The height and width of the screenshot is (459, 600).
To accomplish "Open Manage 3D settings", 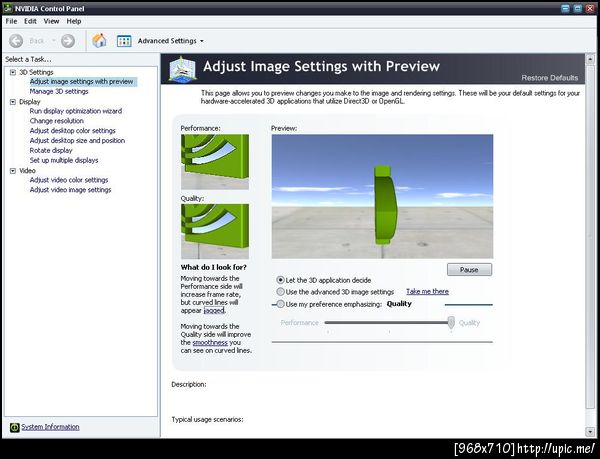I will pyautogui.click(x=59, y=91).
